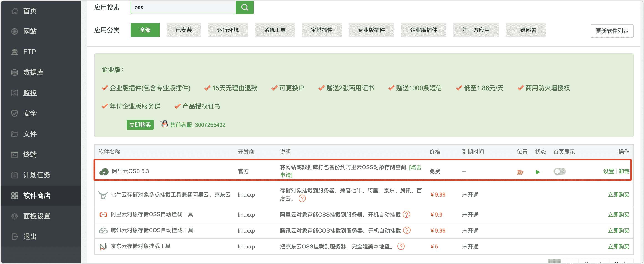644x264 pixels.
Task: Open the 专业版插件 category
Action: click(x=371, y=30)
